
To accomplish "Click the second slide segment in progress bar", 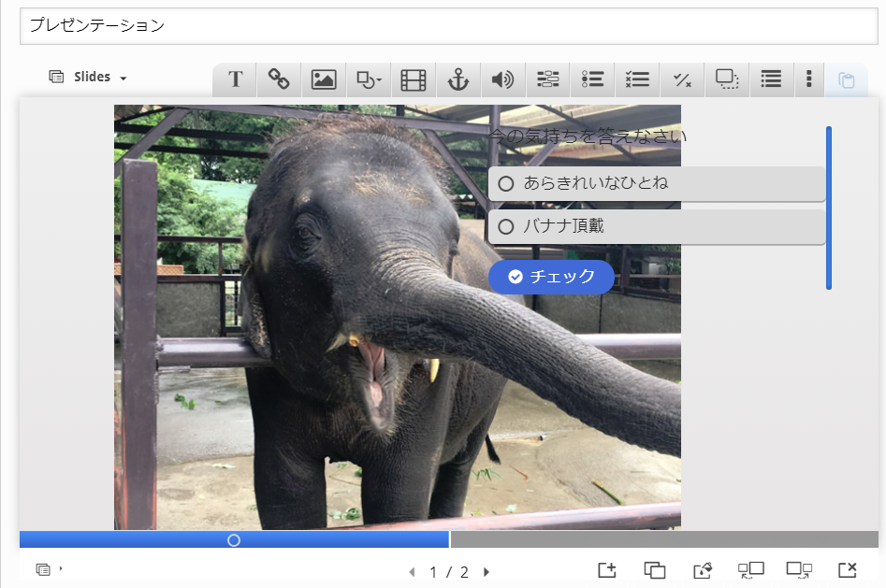I will click(663, 539).
